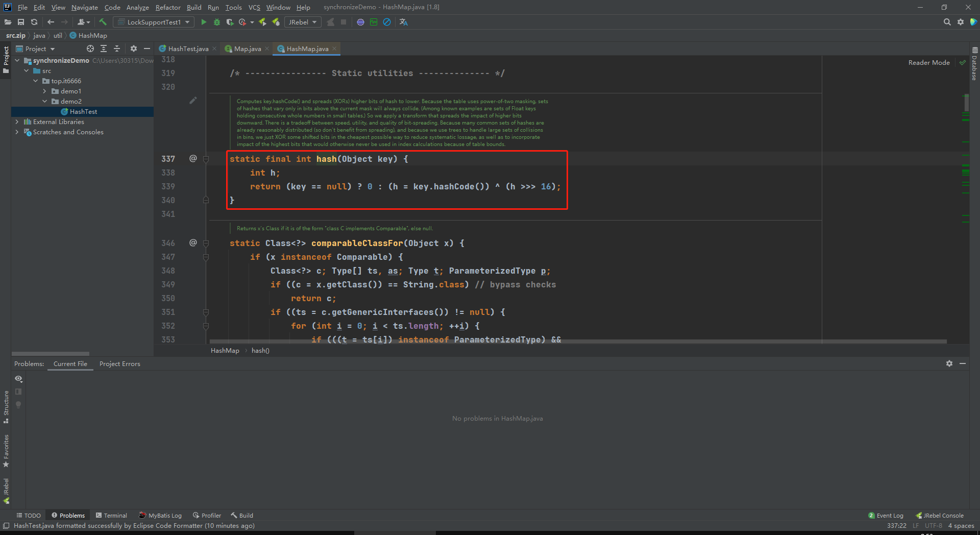
Task: Toggle Structure tool window sidebar button
Action: pos(6,407)
